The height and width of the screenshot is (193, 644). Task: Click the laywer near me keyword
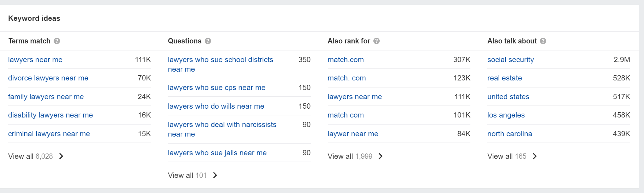(x=353, y=134)
